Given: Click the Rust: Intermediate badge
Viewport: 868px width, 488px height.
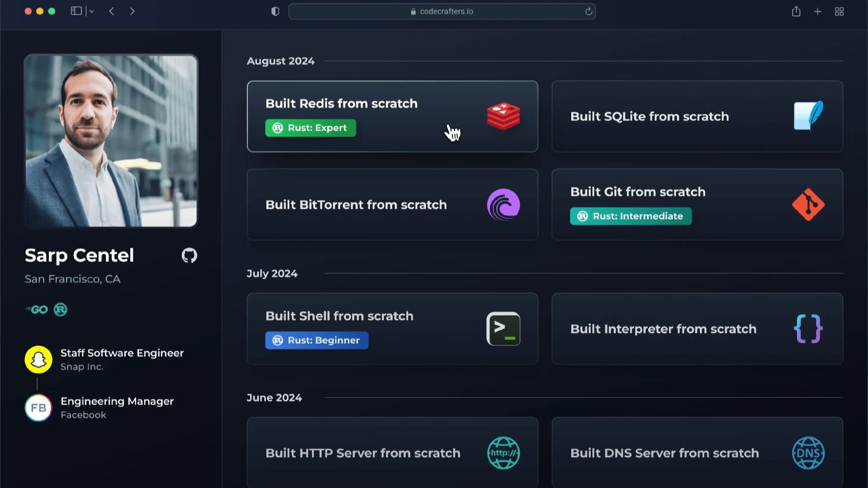Looking at the screenshot, I should click(630, 216).
